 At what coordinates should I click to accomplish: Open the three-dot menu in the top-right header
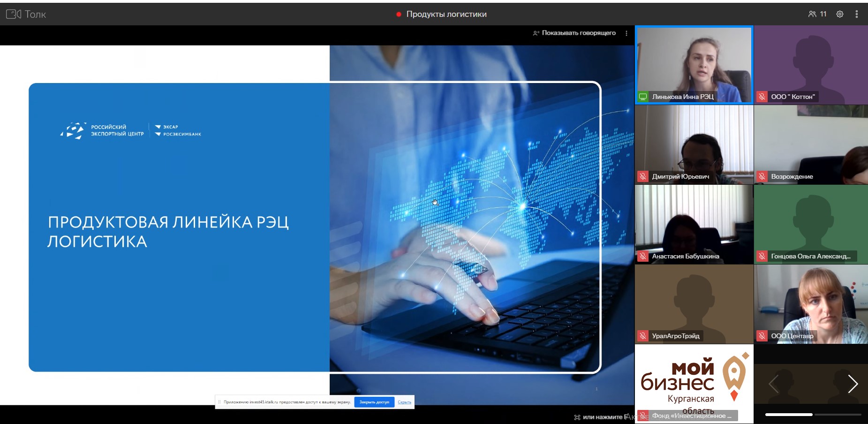point(857,14)
